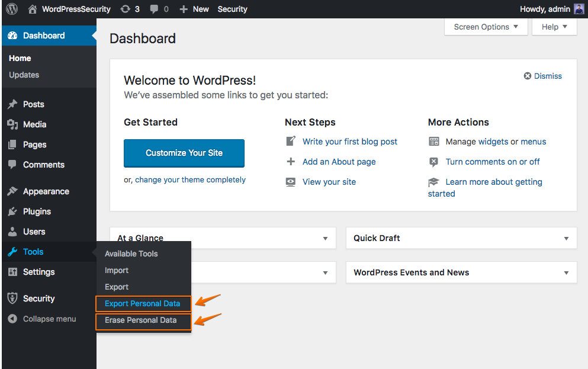Open the Appearance menu label
Screen dimensions: 588x369
point(46,192)
